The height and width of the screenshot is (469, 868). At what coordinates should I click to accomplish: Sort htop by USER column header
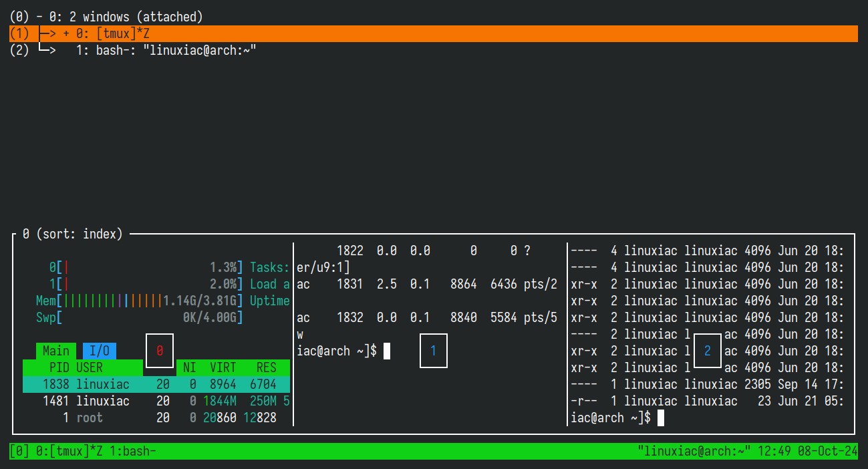(x=90, y=367)
